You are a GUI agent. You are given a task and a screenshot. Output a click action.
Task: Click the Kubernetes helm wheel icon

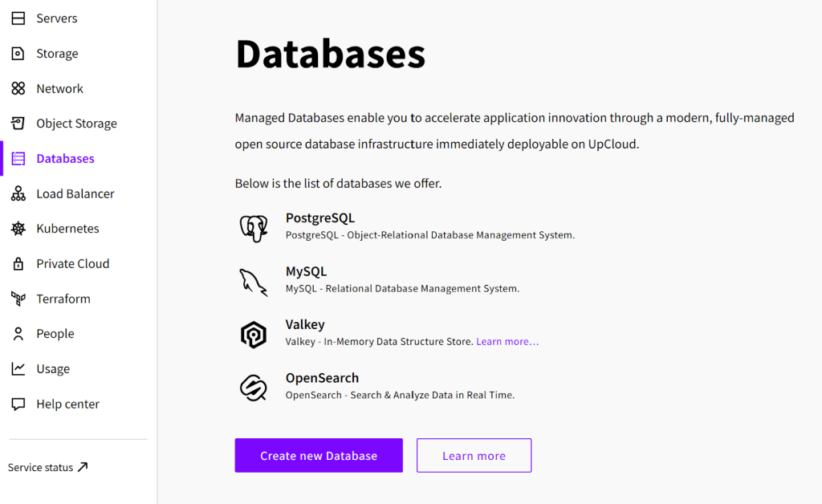[18, 229]
